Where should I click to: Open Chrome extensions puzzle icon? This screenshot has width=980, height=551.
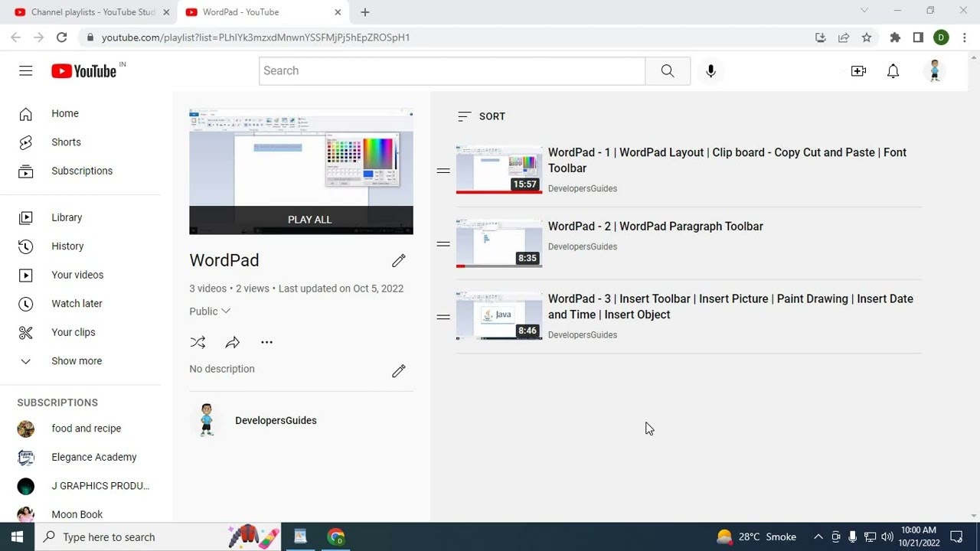click(895, 37)
